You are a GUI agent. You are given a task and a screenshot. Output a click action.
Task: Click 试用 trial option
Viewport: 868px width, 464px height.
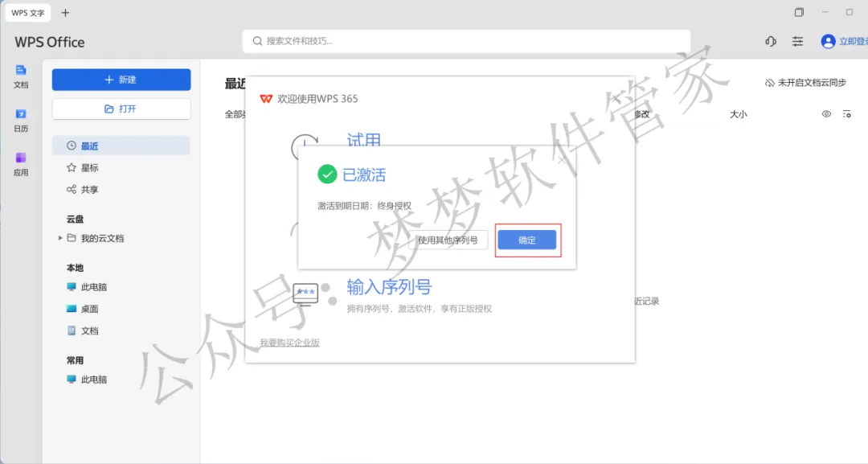click(x=364, y=139)
